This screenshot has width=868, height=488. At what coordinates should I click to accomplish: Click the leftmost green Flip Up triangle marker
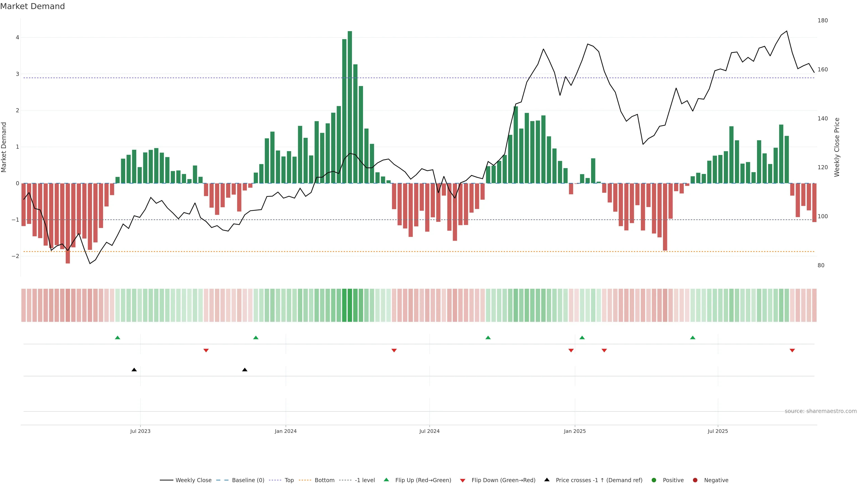117,338
